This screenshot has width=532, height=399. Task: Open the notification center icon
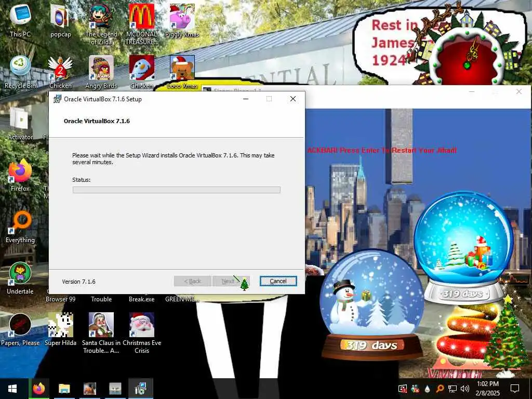point(515,389)
